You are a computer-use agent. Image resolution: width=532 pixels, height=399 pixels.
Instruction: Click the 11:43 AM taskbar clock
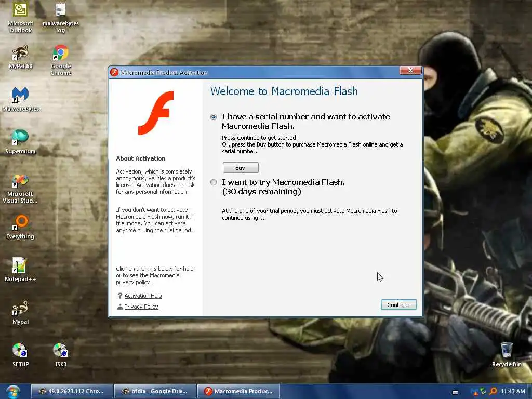click(x=513, y=391)
